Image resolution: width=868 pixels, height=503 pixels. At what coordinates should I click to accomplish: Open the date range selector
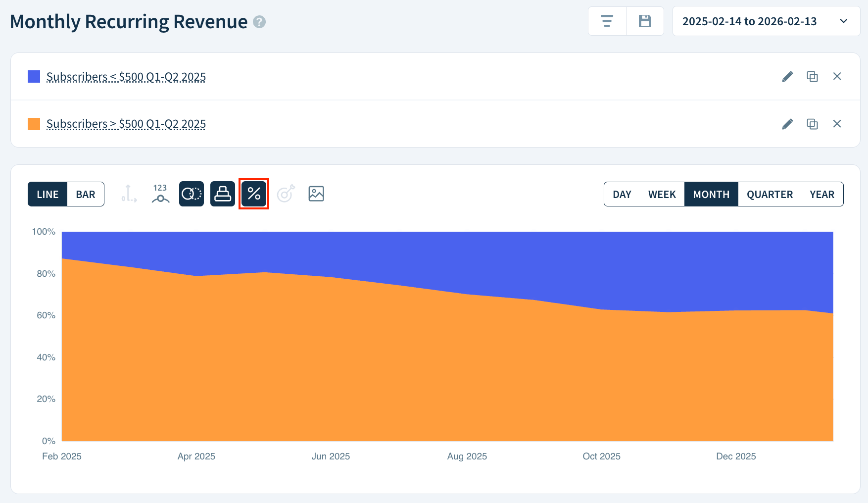[766, 21]
